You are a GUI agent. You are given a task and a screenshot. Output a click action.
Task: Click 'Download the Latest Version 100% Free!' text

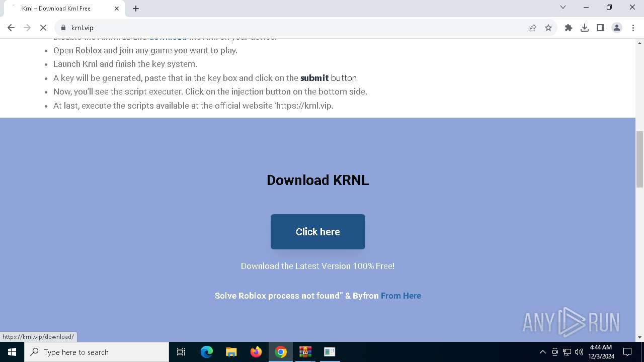(318, 266)
